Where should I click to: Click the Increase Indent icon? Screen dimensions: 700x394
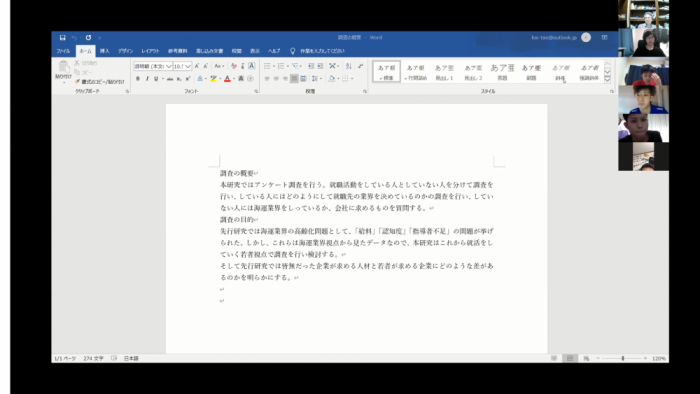320,66
